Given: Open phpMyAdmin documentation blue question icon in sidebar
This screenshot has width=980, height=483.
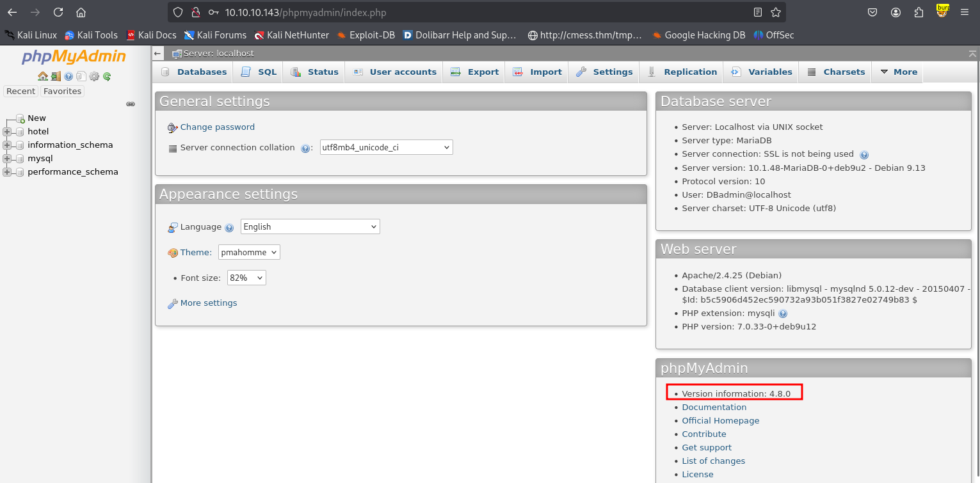Looking at the screenshot, I should (68, 76).
